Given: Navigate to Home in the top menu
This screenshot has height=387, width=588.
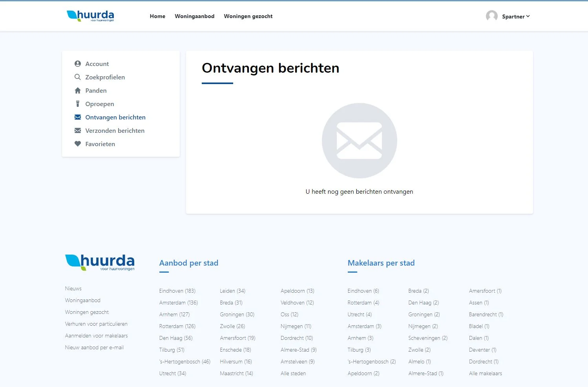Looking at the screenshot, I should (x=157, y=16).
